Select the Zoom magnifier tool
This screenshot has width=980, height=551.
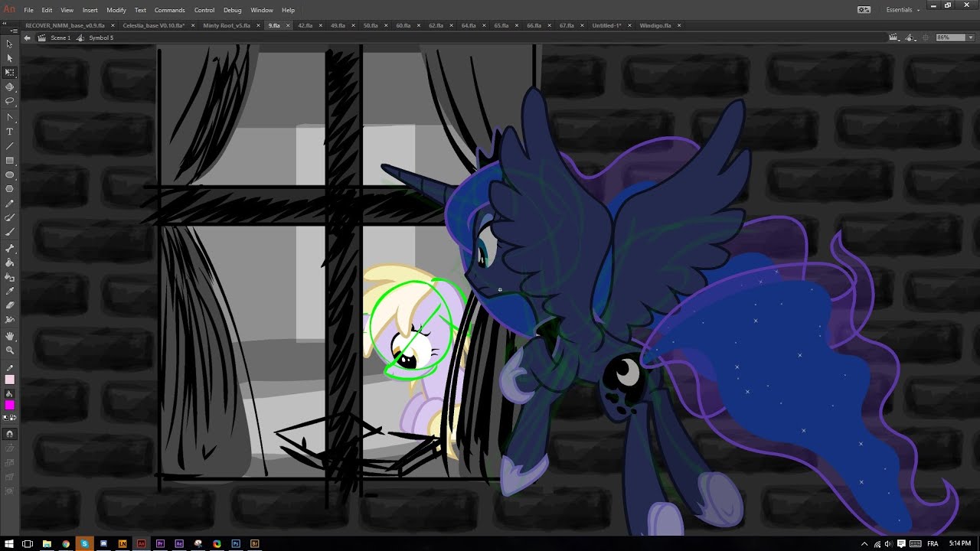point(9,350)
